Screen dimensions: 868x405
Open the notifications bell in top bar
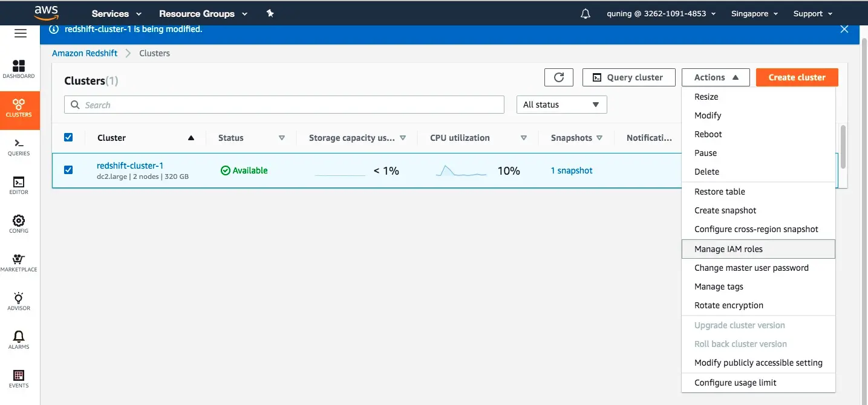pos(585,13)
